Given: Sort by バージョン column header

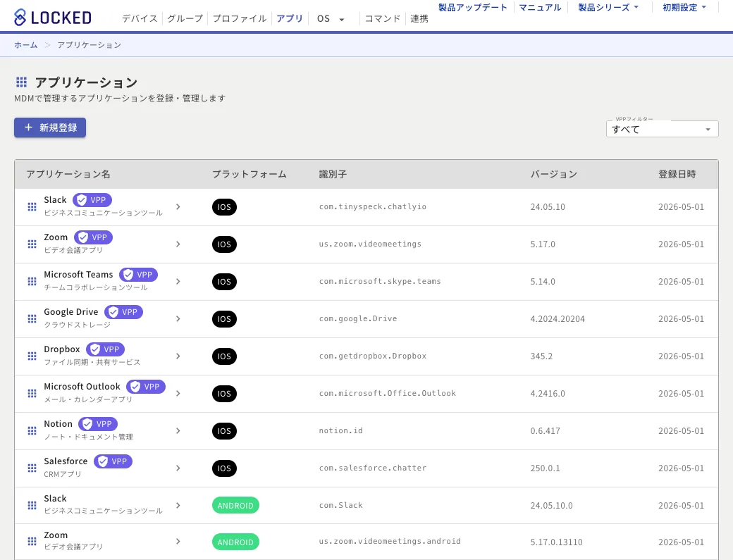Looking at the screenshot, I should [x=553, y=174].
